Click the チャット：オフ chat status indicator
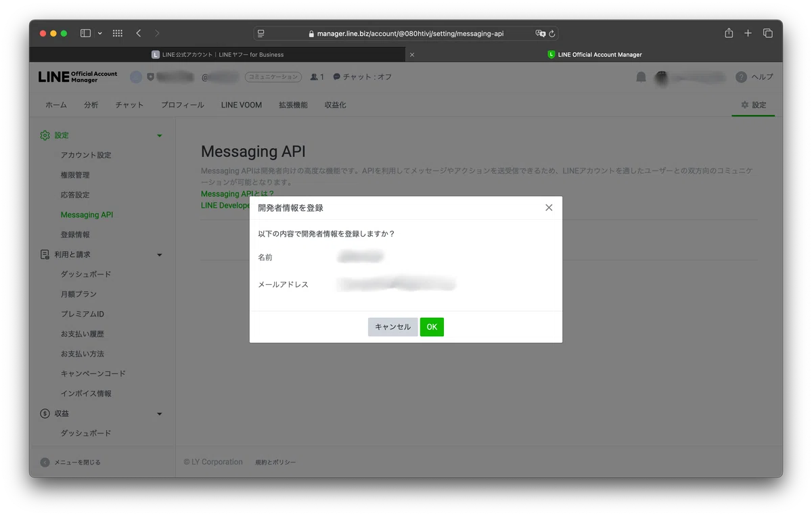 [362, 77]
